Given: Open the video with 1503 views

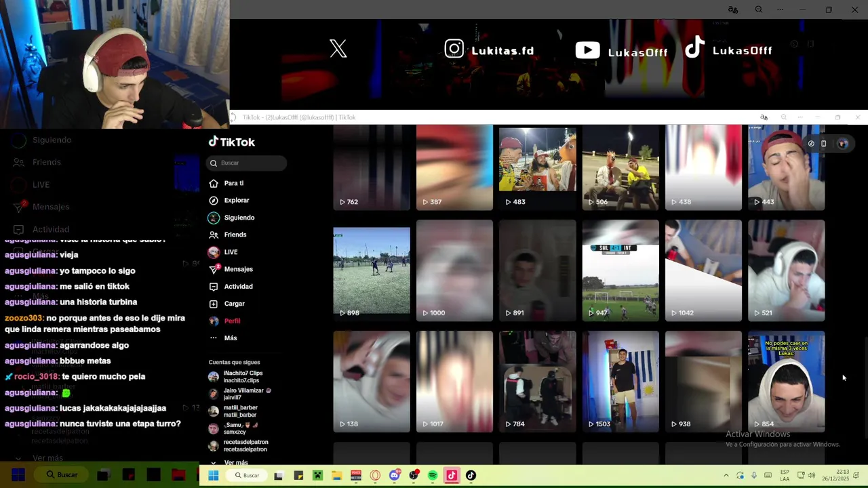Looking at the screenshot, I should [x=620, y=382].
